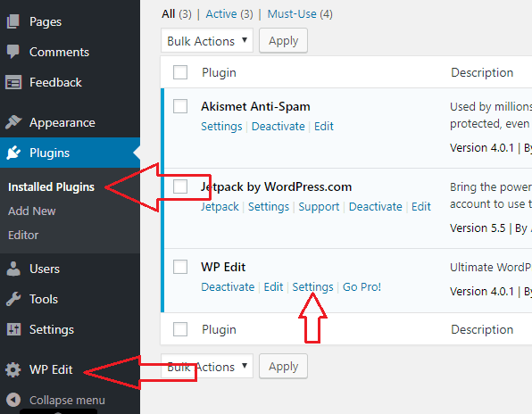The height and width of the screenshot is (414, 532).
Task: Deactivate the Jetpack plugin
Action: [x=376, y=206]
